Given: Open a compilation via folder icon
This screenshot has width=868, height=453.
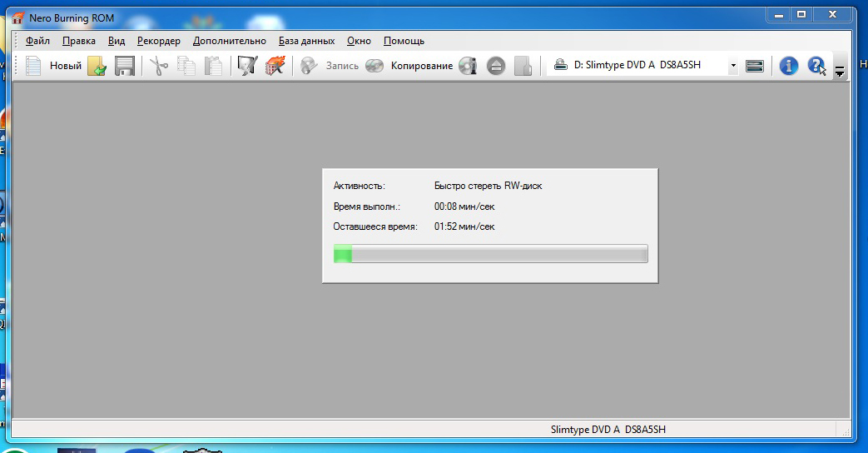Looking at the screenshot, I should [x=97, y=66].
